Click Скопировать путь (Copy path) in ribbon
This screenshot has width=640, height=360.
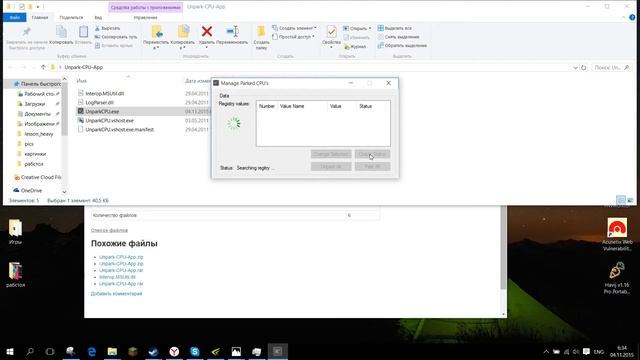116,37
